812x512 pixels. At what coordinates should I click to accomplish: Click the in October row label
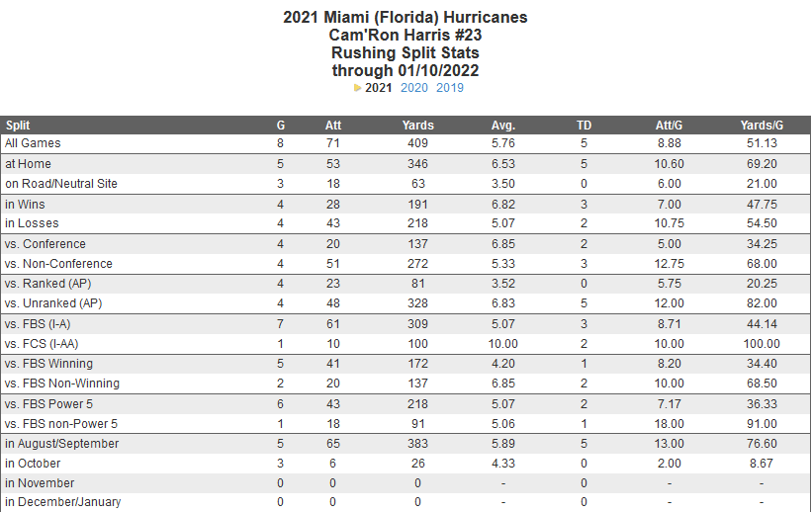click(33, 464)
